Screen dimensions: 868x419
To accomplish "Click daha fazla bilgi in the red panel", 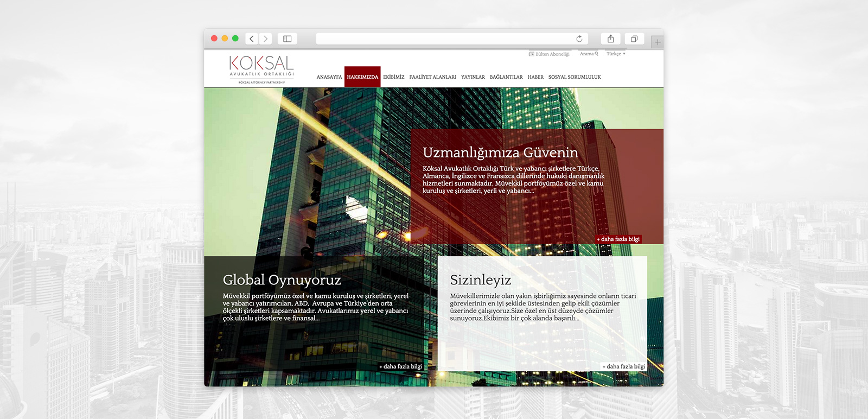I will coord(618,239).
